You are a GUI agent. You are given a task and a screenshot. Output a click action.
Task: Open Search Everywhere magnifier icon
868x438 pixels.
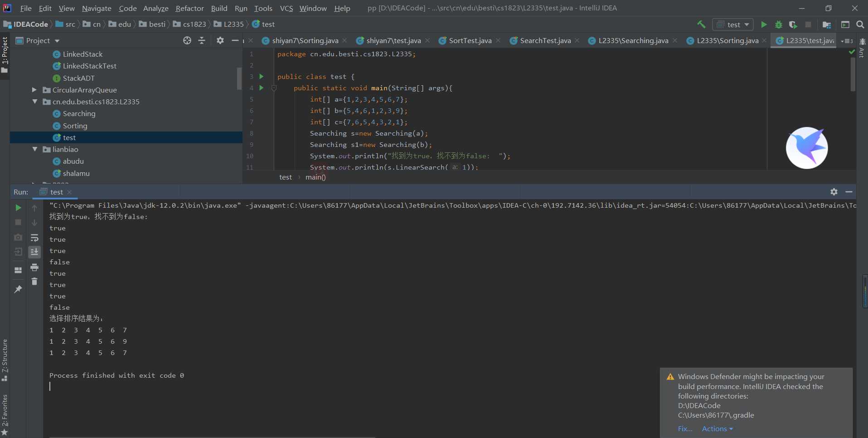pyautogui.click(x=860, y=24)
